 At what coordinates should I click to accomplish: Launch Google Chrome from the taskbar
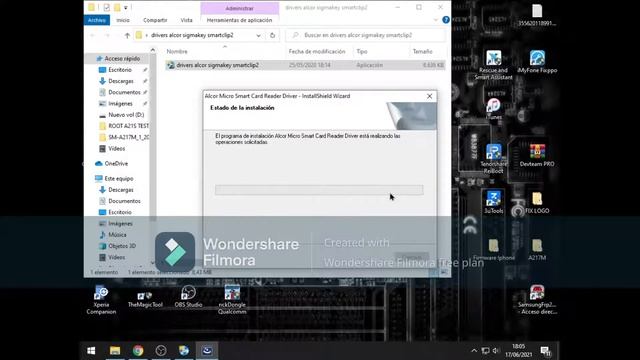pos(138,351)
